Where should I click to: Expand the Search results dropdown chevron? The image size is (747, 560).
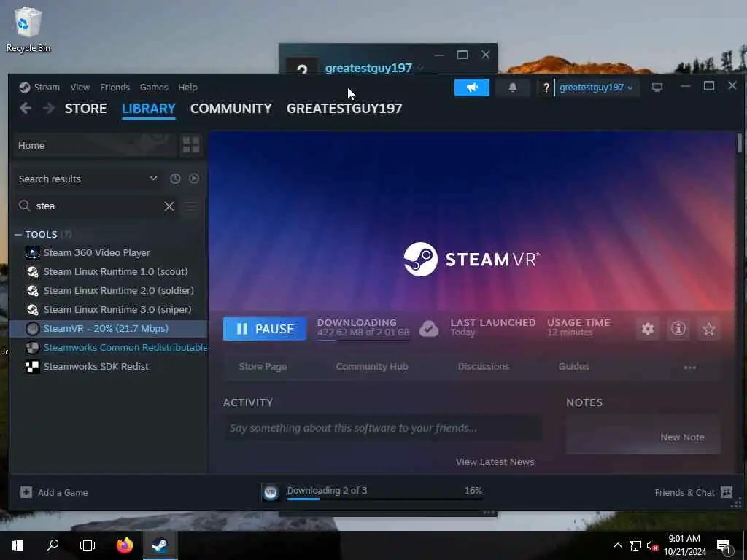click(153, 179)
